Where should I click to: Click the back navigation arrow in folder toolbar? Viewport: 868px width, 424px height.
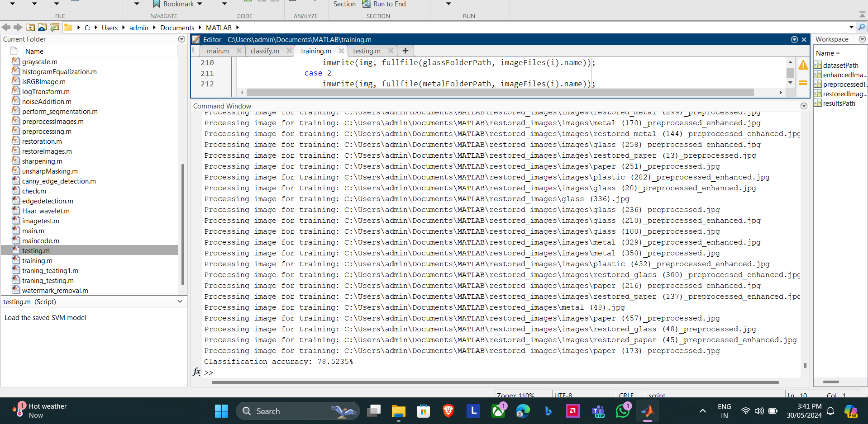(x=6, y=28)
